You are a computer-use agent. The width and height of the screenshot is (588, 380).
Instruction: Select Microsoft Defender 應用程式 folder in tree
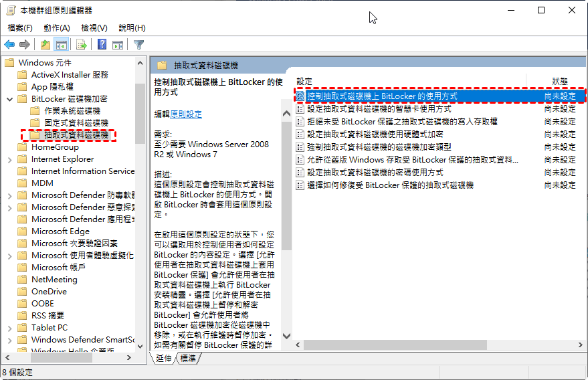click(x=82, y=219)
